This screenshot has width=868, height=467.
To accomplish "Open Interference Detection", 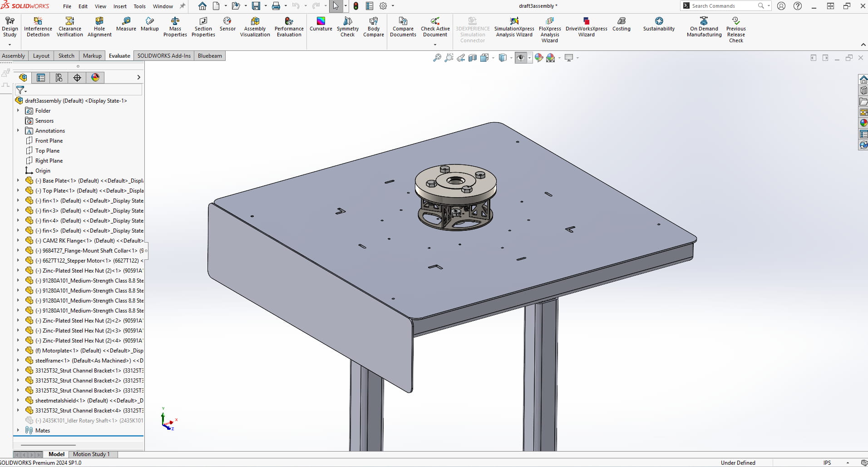I will (x=38, y=26).
